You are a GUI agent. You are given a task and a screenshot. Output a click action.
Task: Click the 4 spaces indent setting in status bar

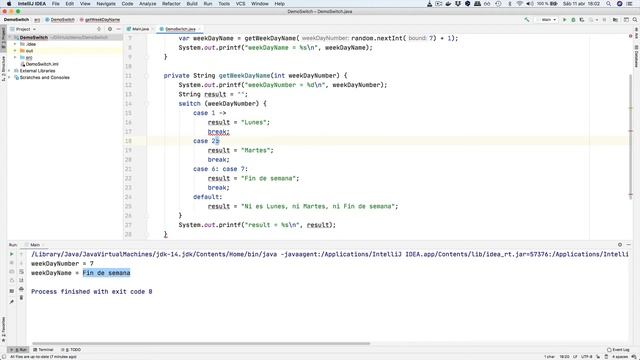[619, 357]
